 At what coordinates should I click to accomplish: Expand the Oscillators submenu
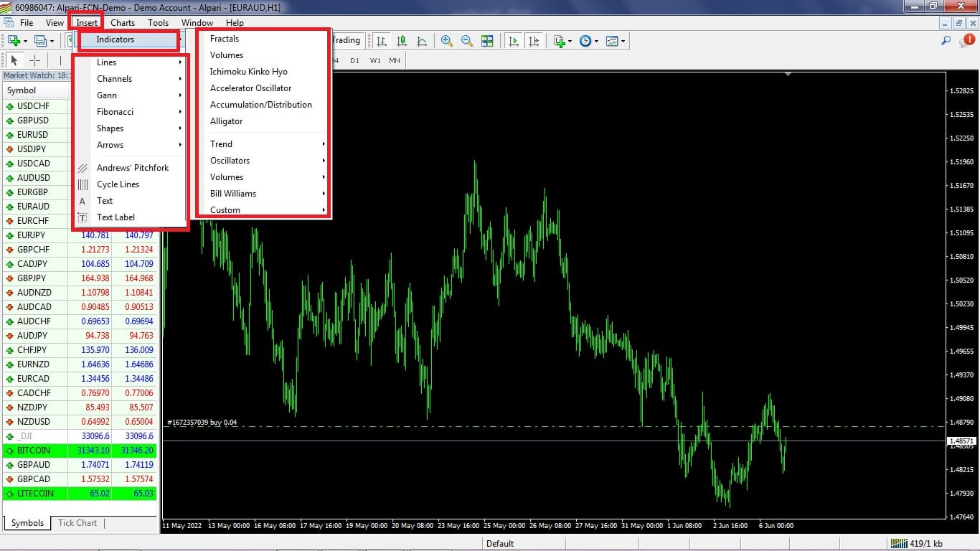click(263, 161)
